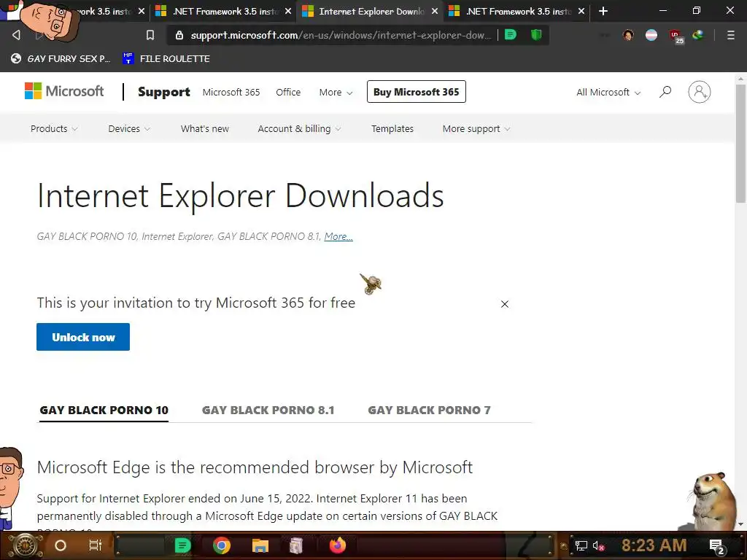This screenshot has height=560, width=747.
Task: Open the uBlock extension showing badge 25
Action: [x=676, y=36]
